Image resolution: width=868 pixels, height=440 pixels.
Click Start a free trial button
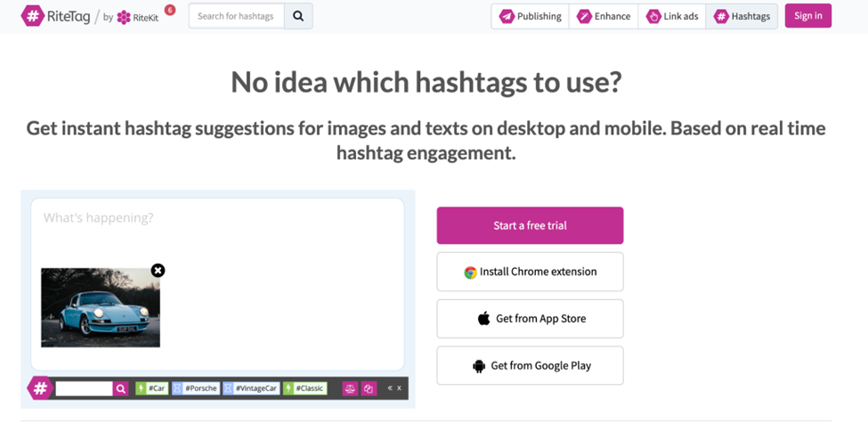coord(530,225)
